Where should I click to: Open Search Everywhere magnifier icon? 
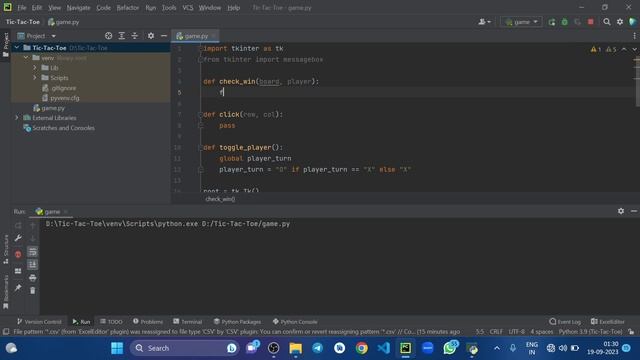coord(607,22)
